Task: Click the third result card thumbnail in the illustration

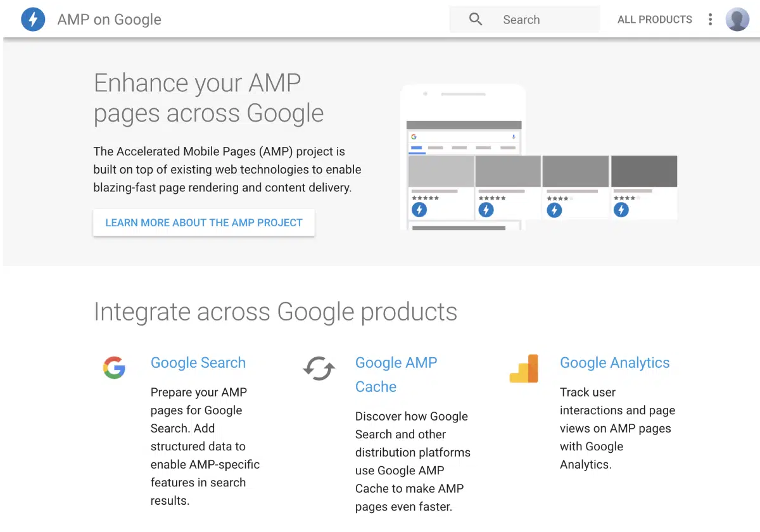Action: coord(575,171)
